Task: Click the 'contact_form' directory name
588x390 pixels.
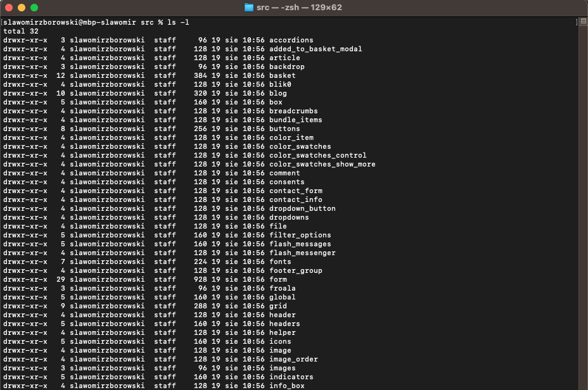Action: pyautogui.click(x=295, y=191)
